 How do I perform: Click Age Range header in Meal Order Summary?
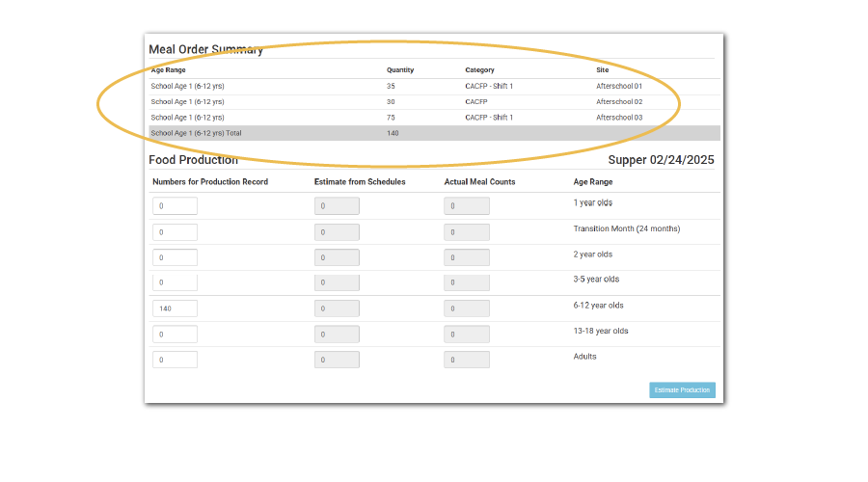[x=169, y=70]
